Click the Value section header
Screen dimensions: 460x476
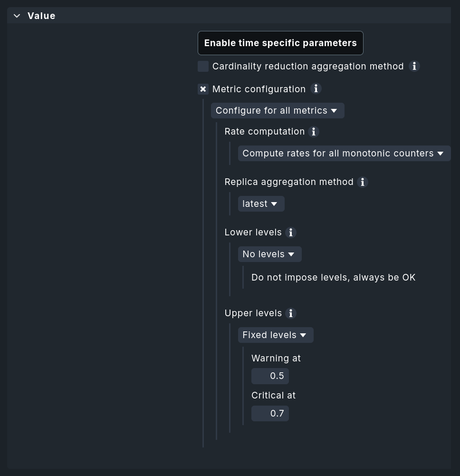coord(41,16)
